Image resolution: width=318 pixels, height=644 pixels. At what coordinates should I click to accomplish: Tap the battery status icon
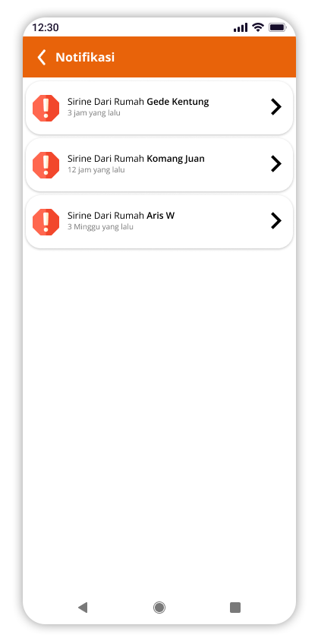277,27
